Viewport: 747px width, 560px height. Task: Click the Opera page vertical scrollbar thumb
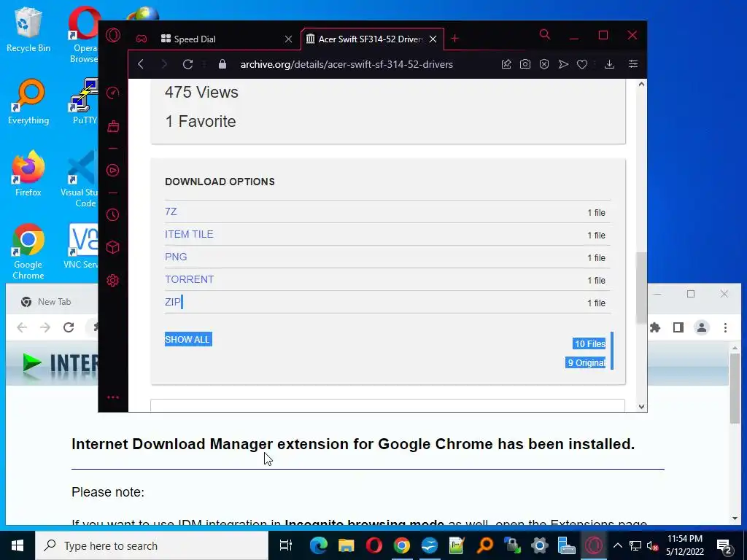[641, 288]
